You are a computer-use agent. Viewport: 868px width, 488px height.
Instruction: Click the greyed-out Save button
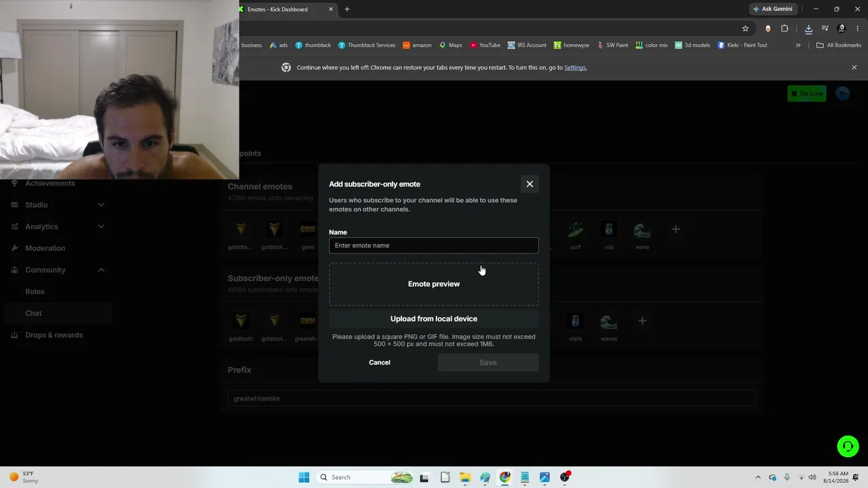[x=488, y=362]
